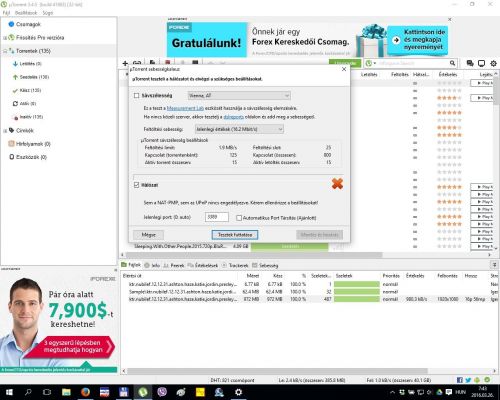Click the Measurement Lab link

185,108
